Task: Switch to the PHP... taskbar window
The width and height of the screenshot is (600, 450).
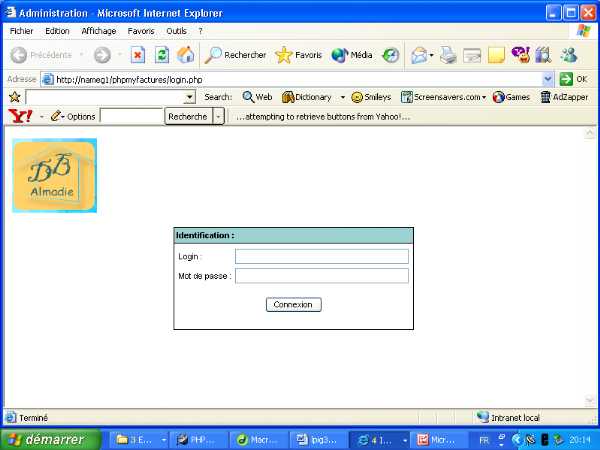Action: pos(198,440)
